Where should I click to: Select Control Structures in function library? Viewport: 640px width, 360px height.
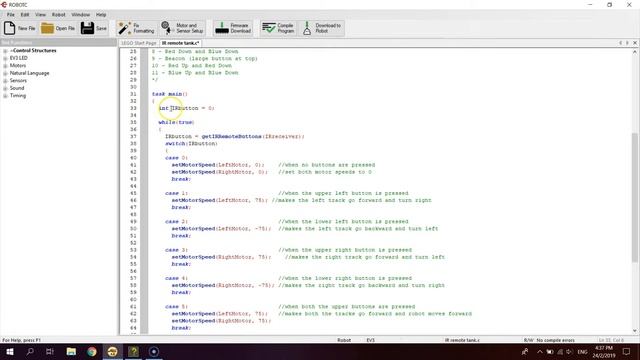pos(33,51)
